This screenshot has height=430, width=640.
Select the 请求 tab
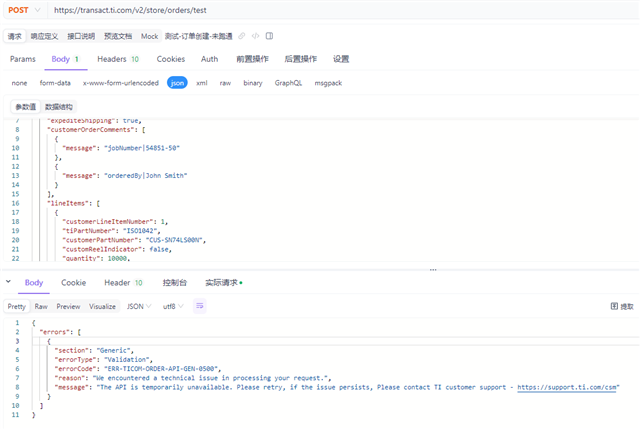pos(15,36)
